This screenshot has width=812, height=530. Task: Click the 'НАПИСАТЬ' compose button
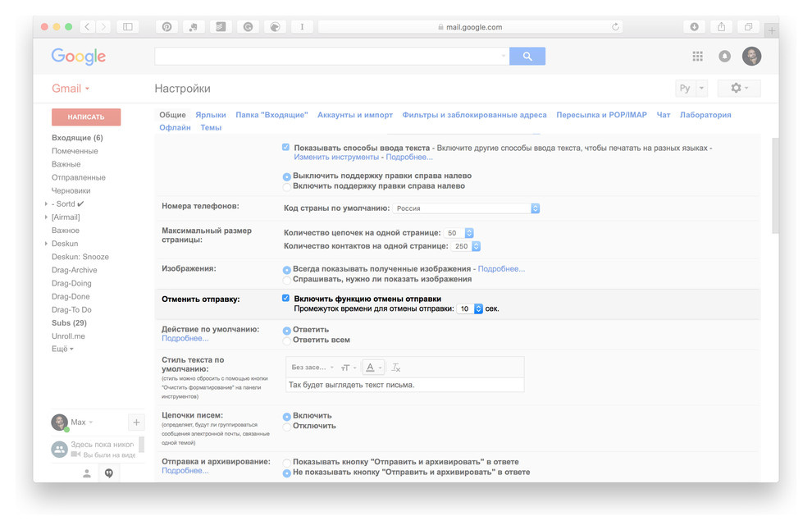point(86,117)
